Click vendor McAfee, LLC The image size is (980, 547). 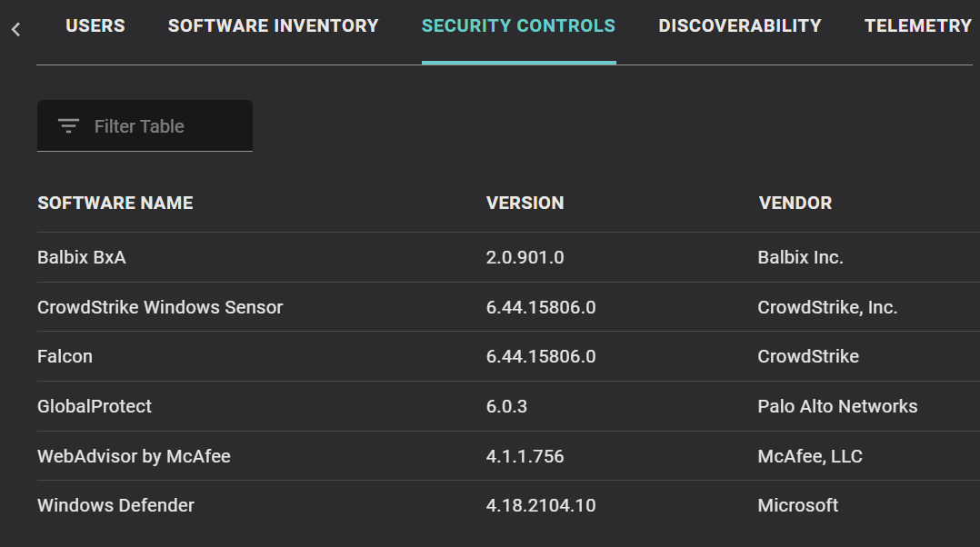pyautogui.click(x=810, y=456)
